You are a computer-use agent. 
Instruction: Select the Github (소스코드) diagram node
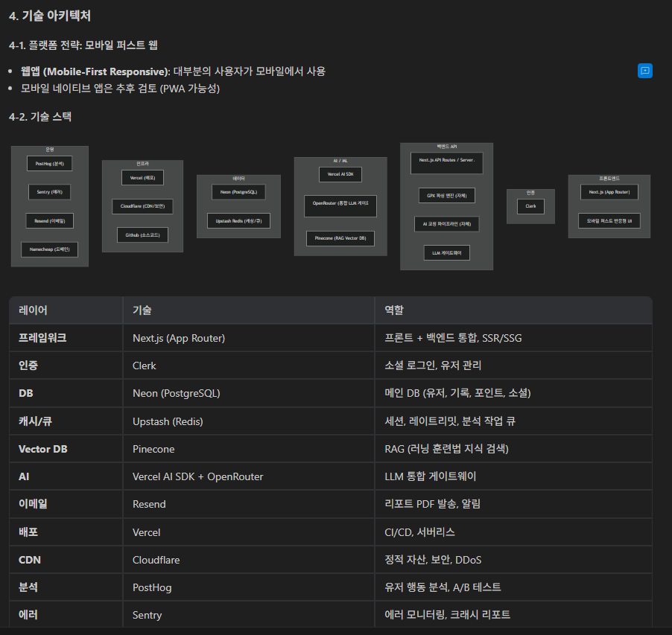click(143, 235)
